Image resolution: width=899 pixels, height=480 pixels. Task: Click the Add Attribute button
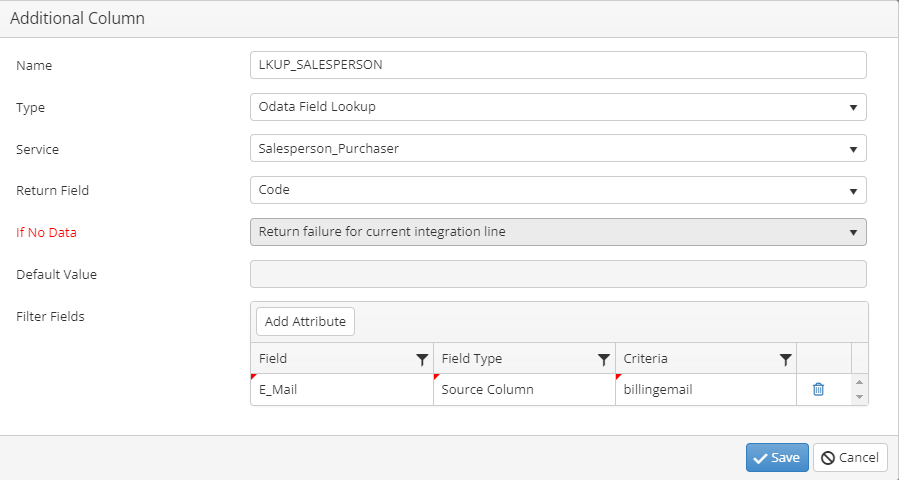click(x=305, y=322)
